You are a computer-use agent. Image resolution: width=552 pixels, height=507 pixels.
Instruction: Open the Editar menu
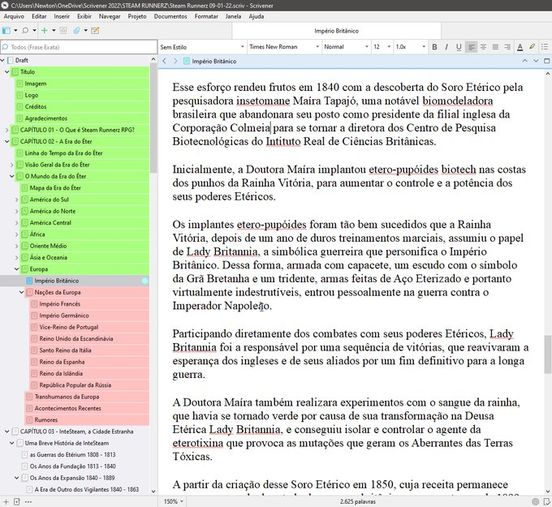(39, 16)
